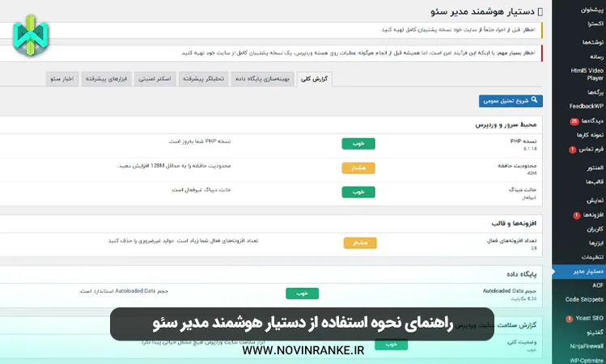Click the notification badge beside فرم تماس
Screen dimensions: 606x364
pos(572,150)
